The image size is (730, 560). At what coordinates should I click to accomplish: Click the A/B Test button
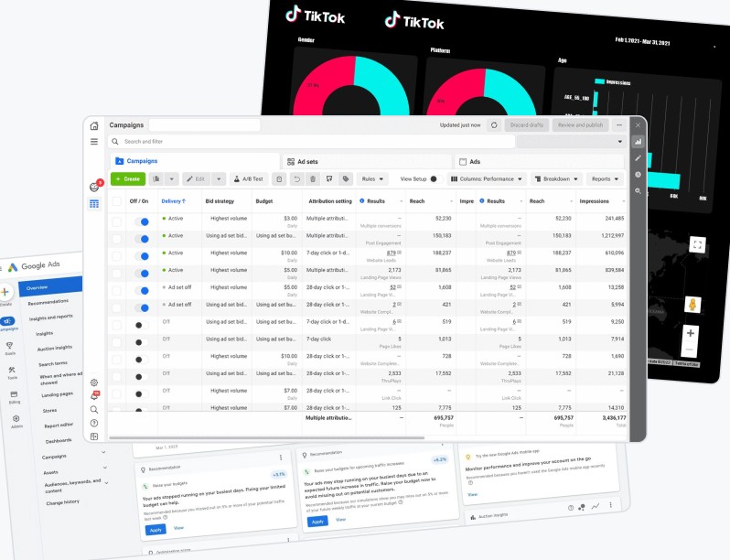(x=249, y=178)
